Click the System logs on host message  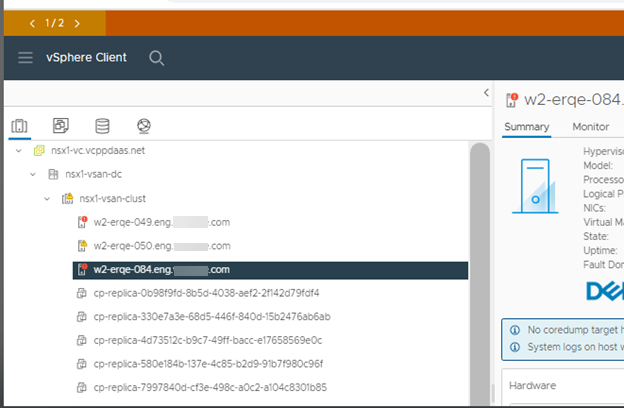click(575, 347)
